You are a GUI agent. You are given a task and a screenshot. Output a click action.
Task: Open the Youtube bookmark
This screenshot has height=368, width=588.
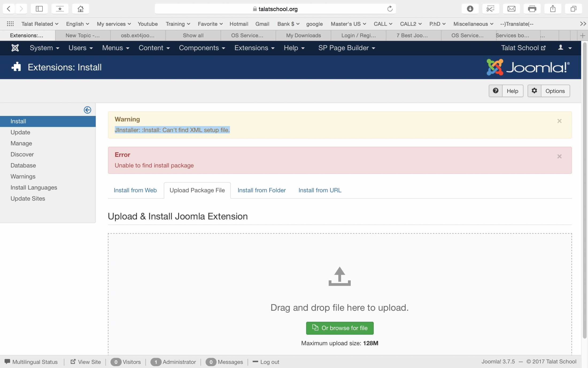coord(148,24)
